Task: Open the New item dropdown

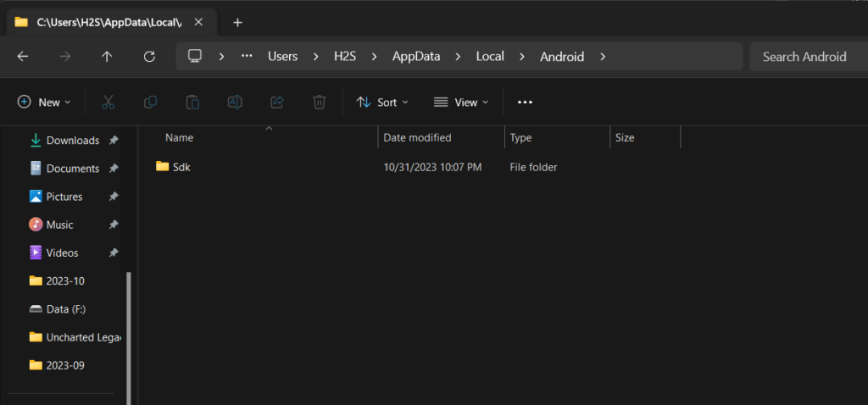Action: [x=44, y=102]
